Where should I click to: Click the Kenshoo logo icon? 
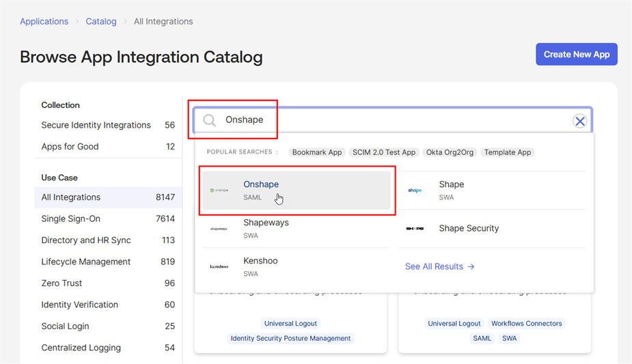click(x=219, y=266)
